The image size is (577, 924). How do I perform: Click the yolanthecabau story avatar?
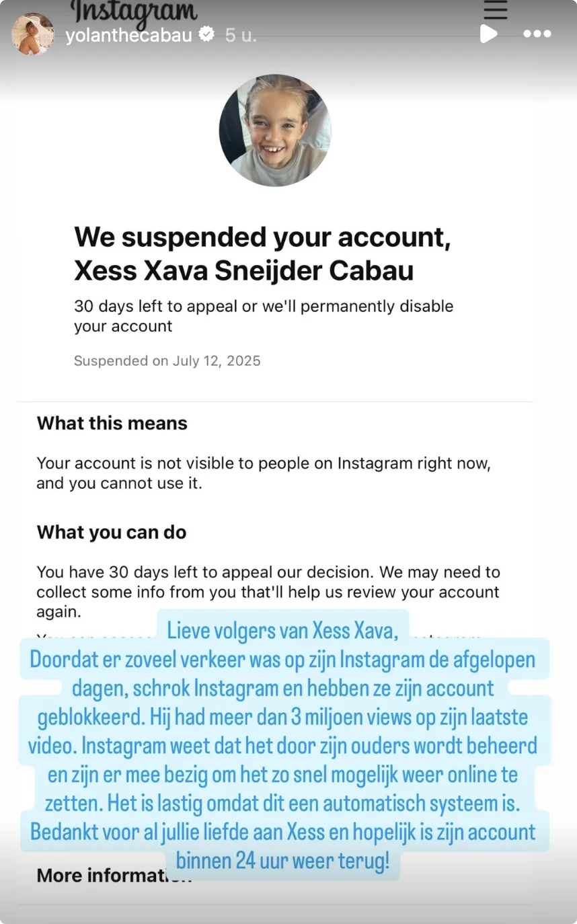point(32,34)
